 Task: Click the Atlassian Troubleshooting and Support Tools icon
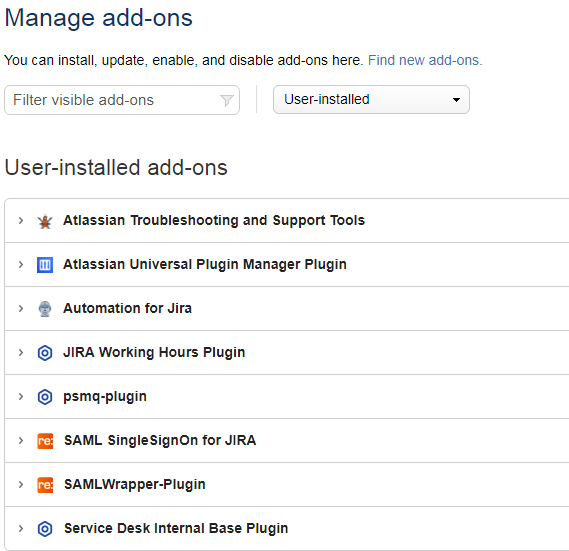(45, 221)
